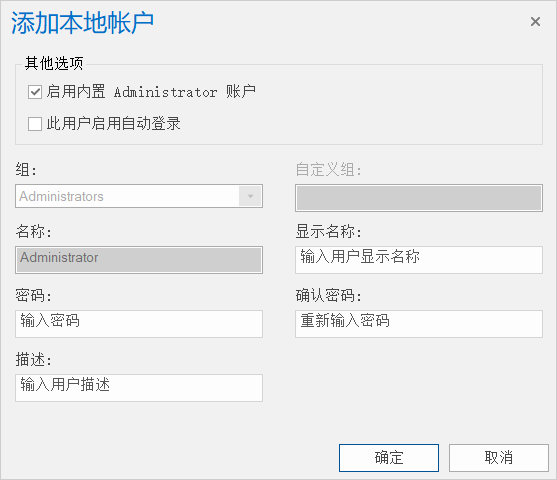Enable 此用户启用自动登录 checkbox
The image size is (557, 480).
tap(35, 124)
